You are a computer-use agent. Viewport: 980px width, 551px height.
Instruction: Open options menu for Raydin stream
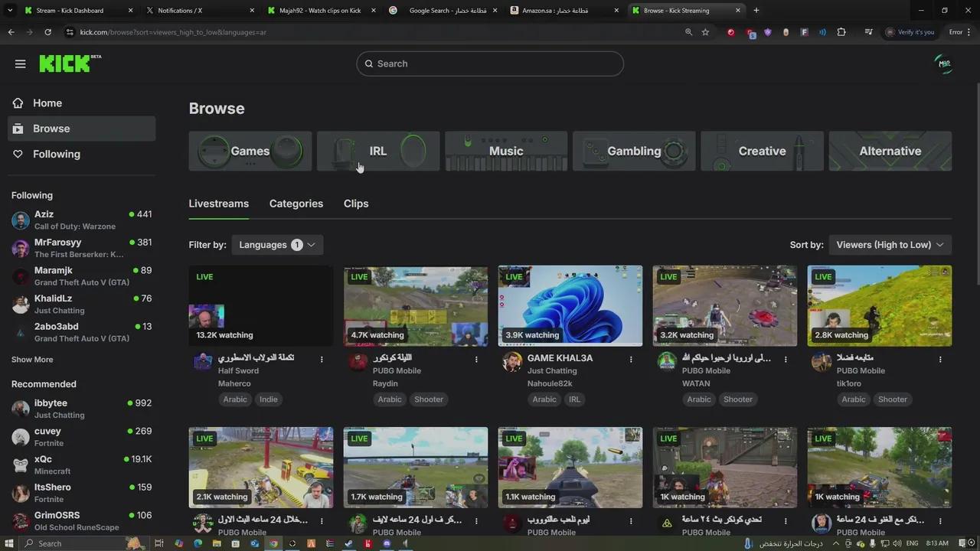click(476, 359)
